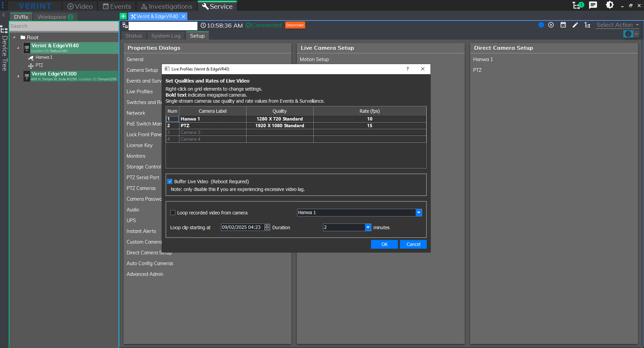Open the Duration minutes dropdown

pyautogui.click(x=368, y=228)
